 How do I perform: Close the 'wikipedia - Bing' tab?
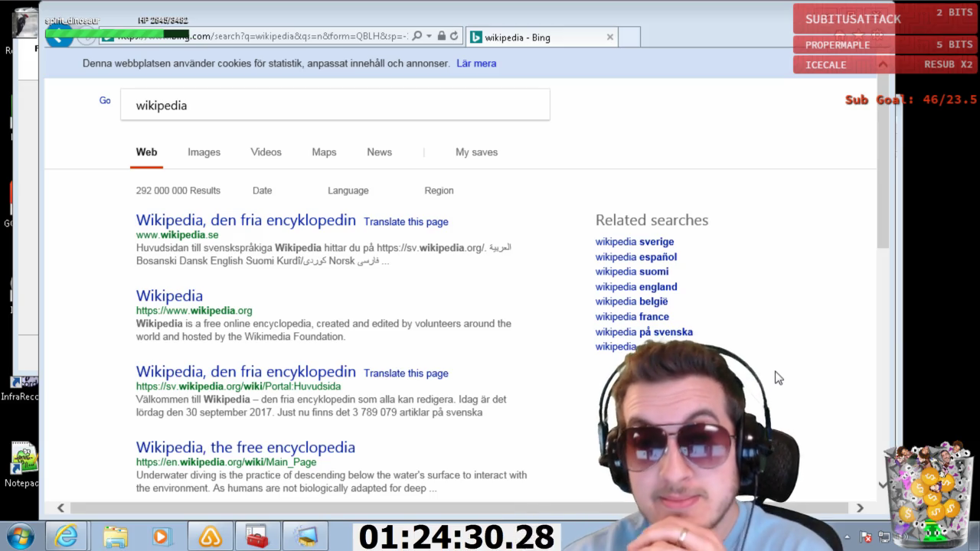tap(610, 37)
